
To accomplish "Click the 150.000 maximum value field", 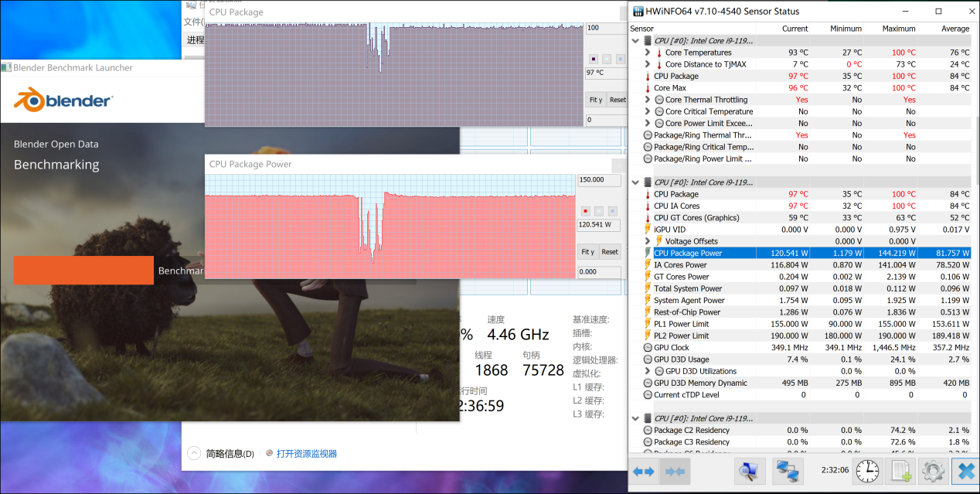I will point(598,180).
